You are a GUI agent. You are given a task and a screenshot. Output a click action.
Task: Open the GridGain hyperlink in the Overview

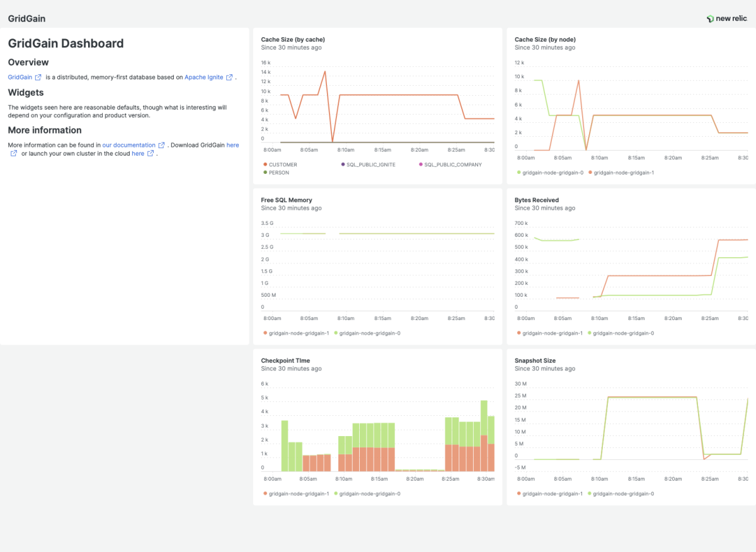(20, 78)
